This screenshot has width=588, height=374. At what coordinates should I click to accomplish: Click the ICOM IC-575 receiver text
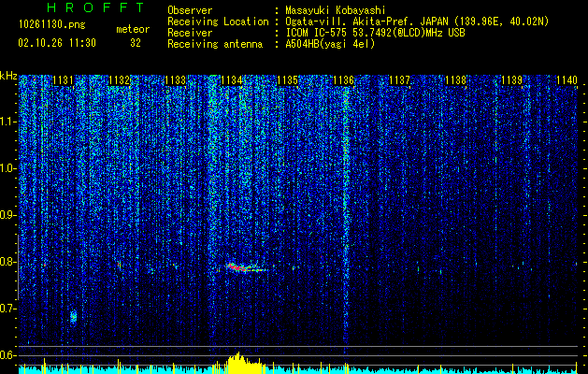coord(375,33)
